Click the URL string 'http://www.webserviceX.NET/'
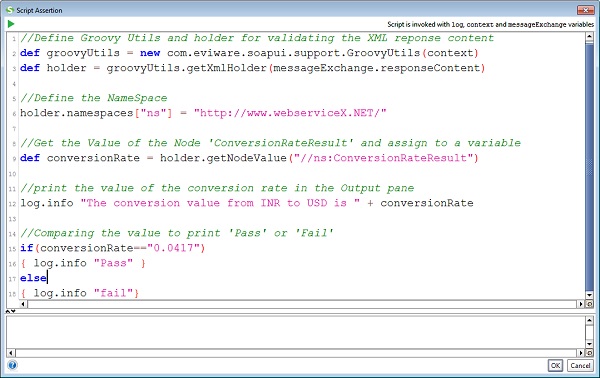Screen dimensions: 600x378 click(290, 113)
